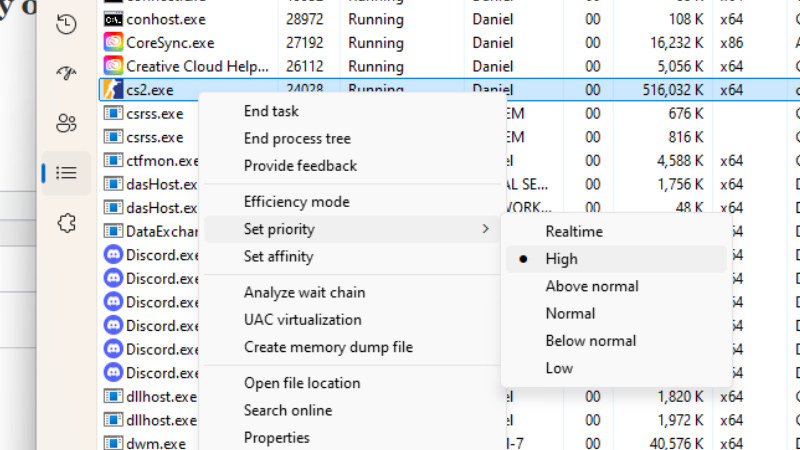Open Set affinity option
Screen dimensions: 800x450
point(279,256)
